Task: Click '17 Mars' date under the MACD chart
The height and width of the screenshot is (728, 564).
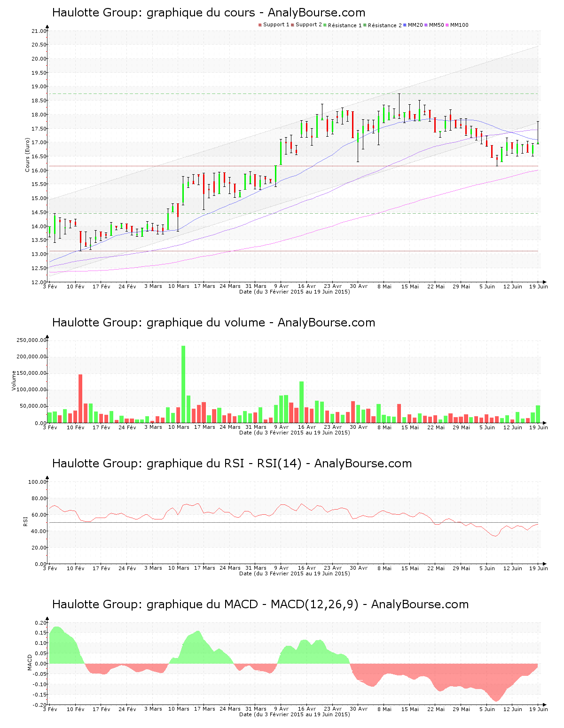Action: (204, 709)
